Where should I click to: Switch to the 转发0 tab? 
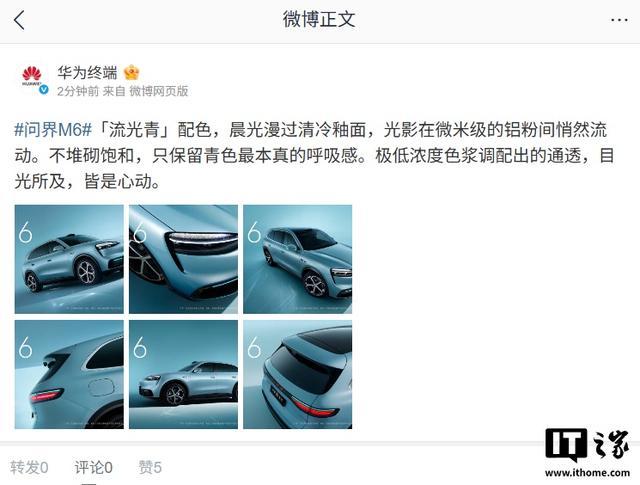[29, 467]
